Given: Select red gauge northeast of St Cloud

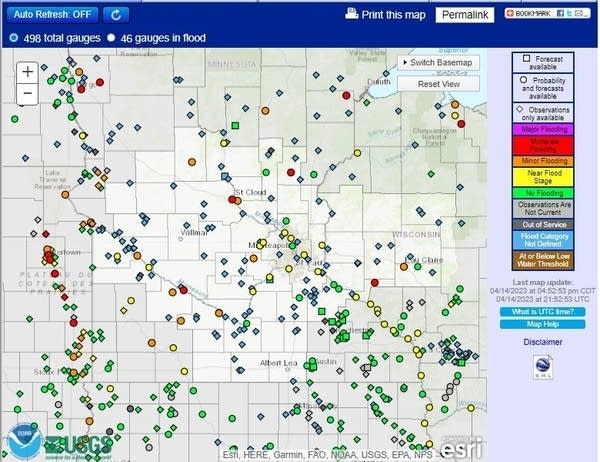Looking at the screenshot, I should 291,172.
